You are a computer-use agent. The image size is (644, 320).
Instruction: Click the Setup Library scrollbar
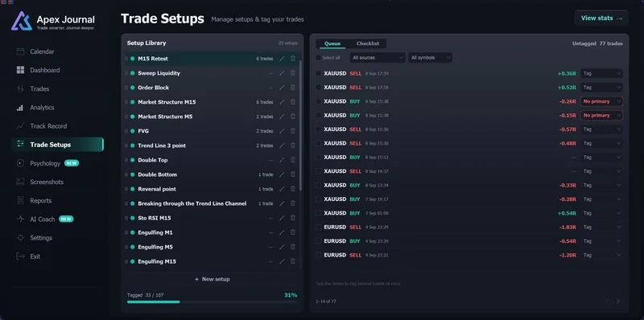[301, 125]
